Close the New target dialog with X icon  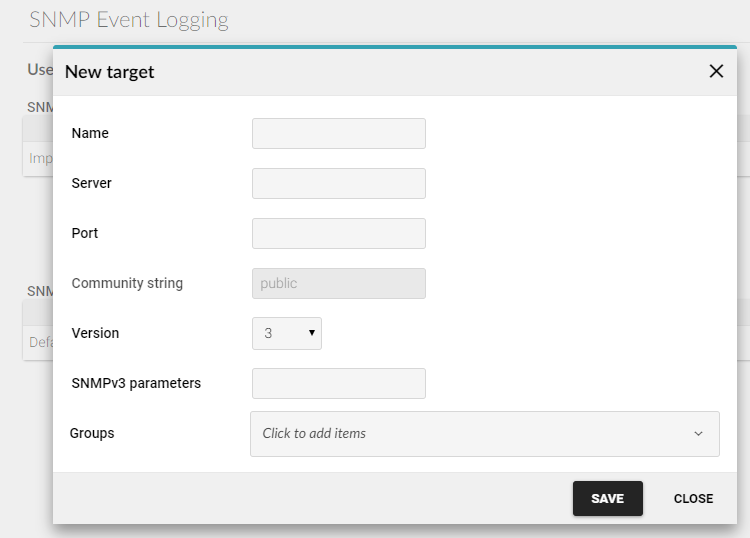coord(716,71)
